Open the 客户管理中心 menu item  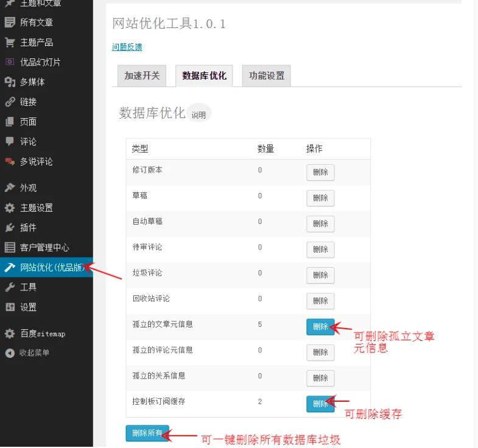44,248
